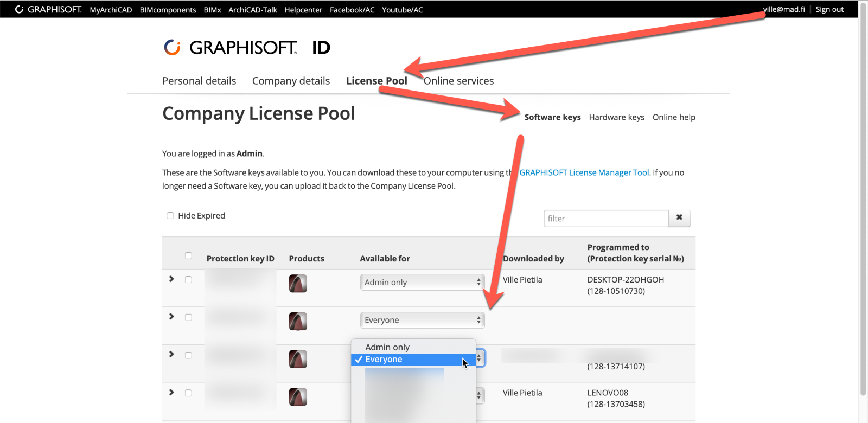Open the Online services tab
This screenshot has width=868, height=423.
(458, 81)
